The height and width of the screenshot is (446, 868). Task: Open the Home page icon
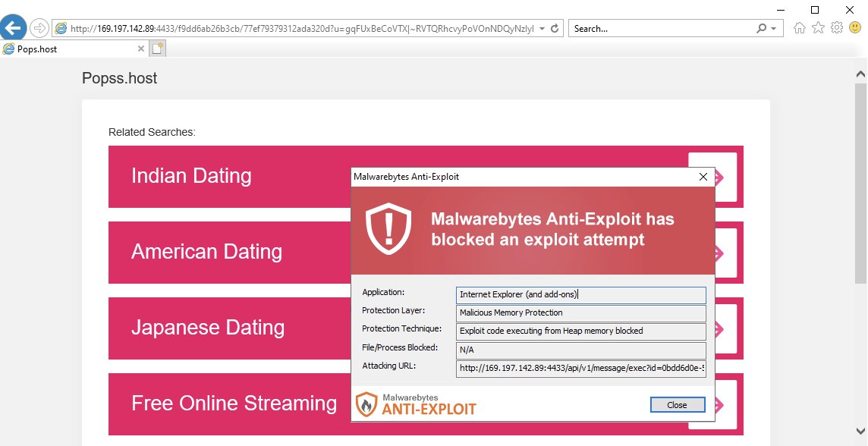pyautogui.click(x=800, y=27)
